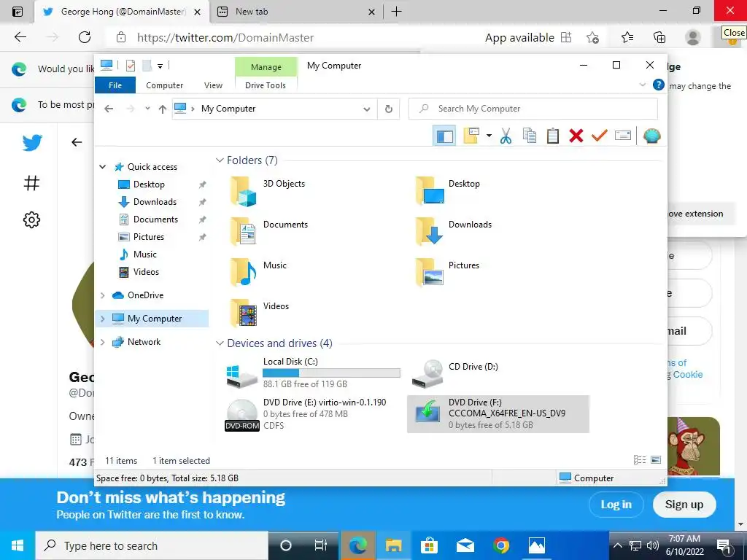Select Documents folder in main pane
This screenshot has width=747, height=560.
(x=269, y=231)
